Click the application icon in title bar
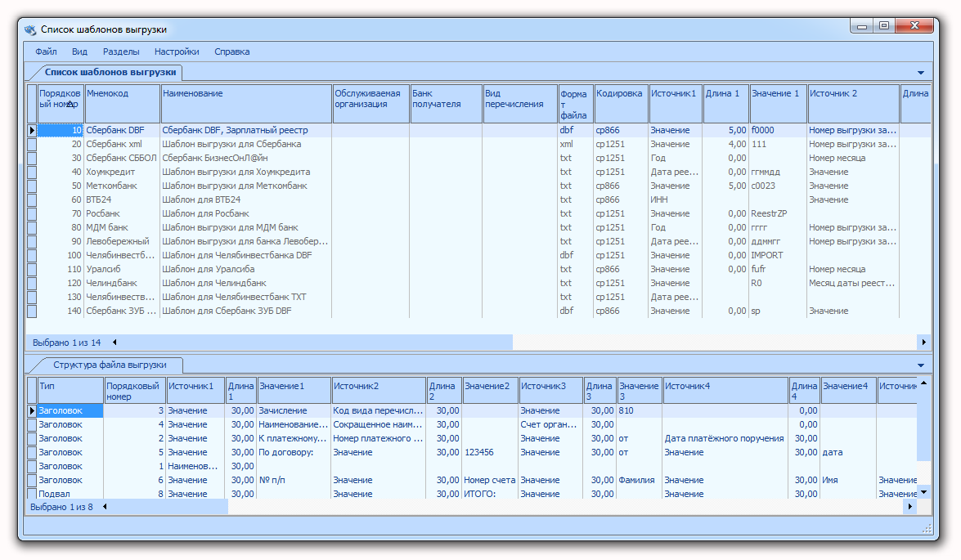 click(30, 29)
